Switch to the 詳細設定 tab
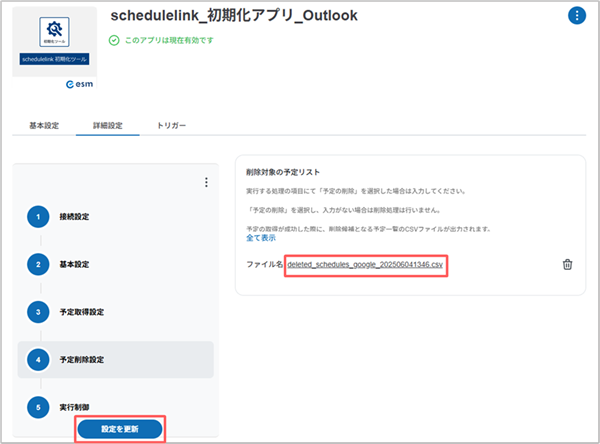The height and width of the screenshot is (444, 600). (x=108, y=126)
